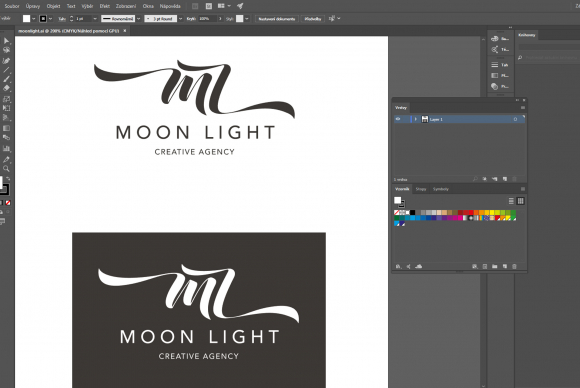Switch to the Symboly tab

pyautogui.click(x=441, y=189)
